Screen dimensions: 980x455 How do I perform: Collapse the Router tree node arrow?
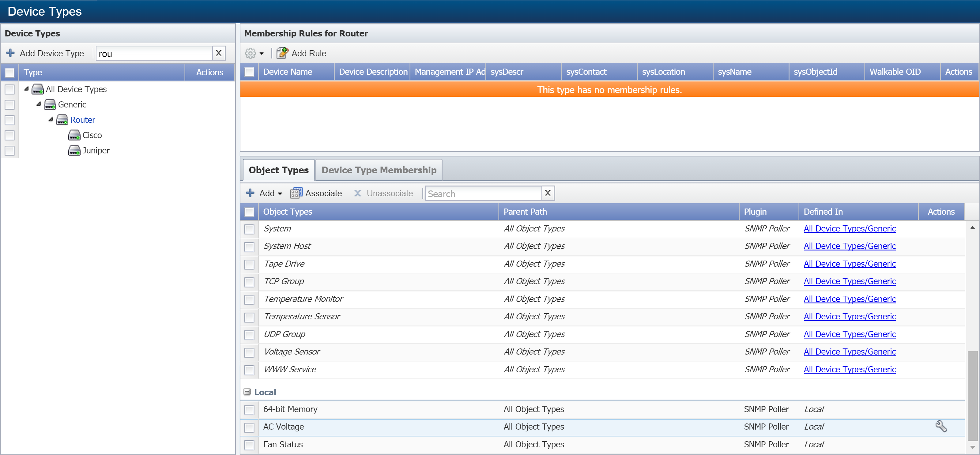click(x=51, y=119)
